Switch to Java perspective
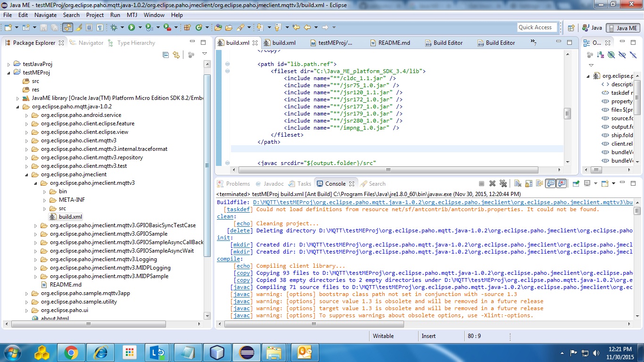The image size is (644, 362). (592, 28)
